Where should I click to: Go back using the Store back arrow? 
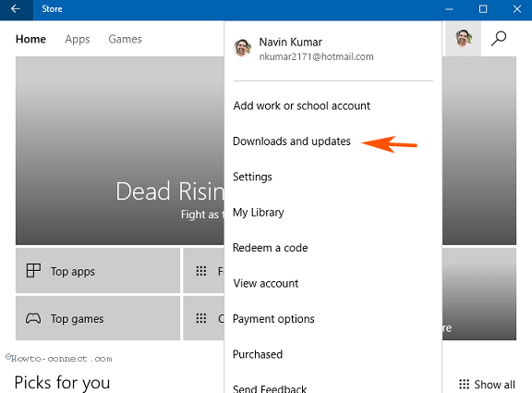[16, 9]
